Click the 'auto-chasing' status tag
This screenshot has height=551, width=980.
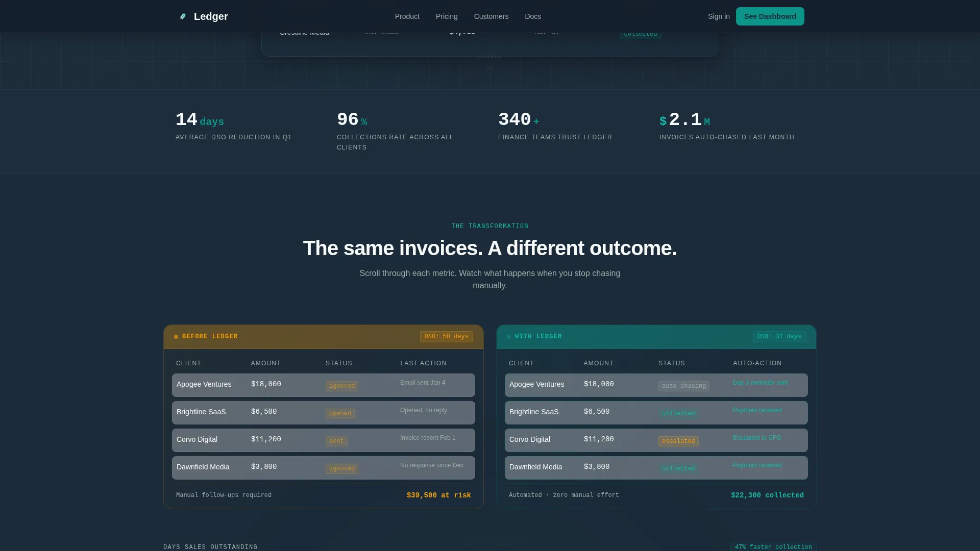(683, 386)
